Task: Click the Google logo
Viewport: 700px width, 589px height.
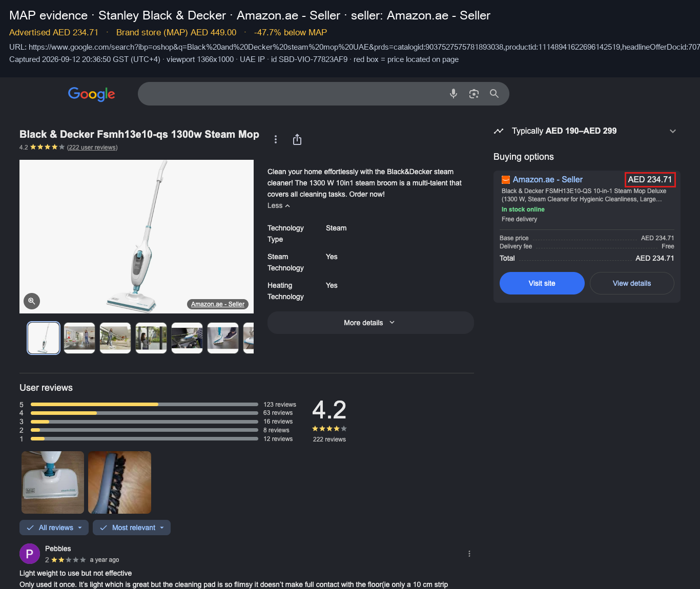Action: pos(91,94)
